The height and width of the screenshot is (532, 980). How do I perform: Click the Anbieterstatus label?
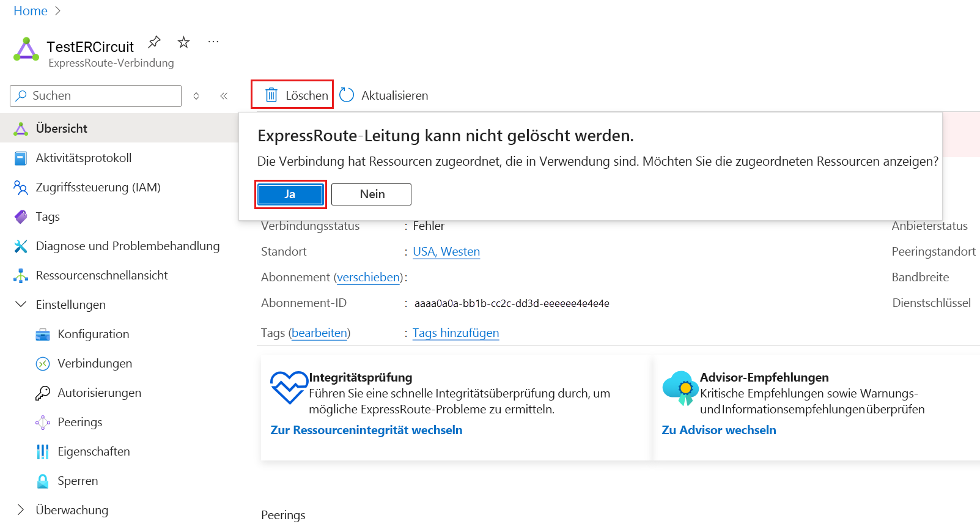pos(929,226)
